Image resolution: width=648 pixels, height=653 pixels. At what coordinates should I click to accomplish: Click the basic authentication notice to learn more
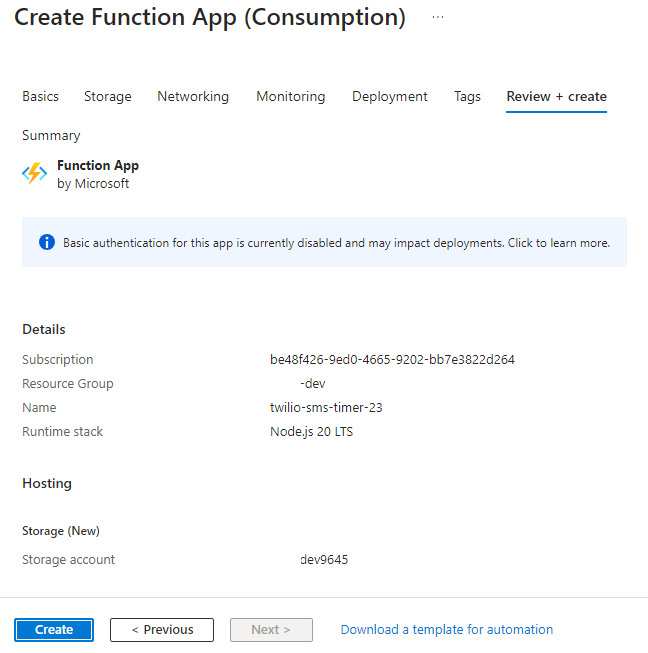(x=336, y=243)
